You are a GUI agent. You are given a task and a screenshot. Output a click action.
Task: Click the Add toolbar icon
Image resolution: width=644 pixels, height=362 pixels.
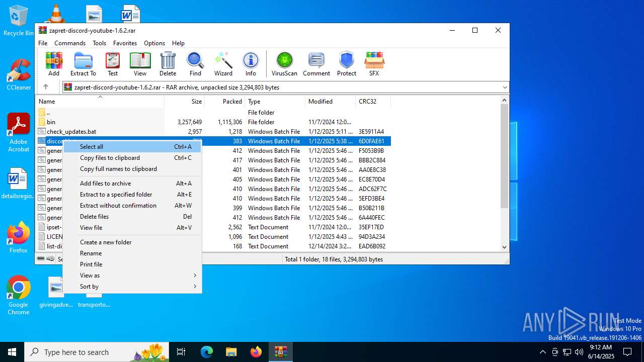pyautogui.click(x=54, y=64)
